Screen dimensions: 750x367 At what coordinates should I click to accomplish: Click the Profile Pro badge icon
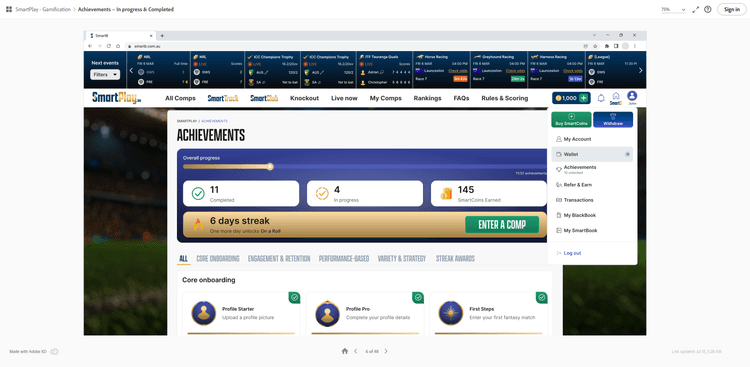tap(328, 313)
